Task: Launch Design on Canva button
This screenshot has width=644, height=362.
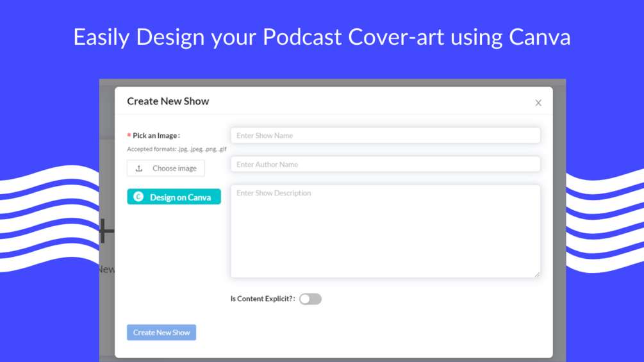Action: [x=174, y=197]
